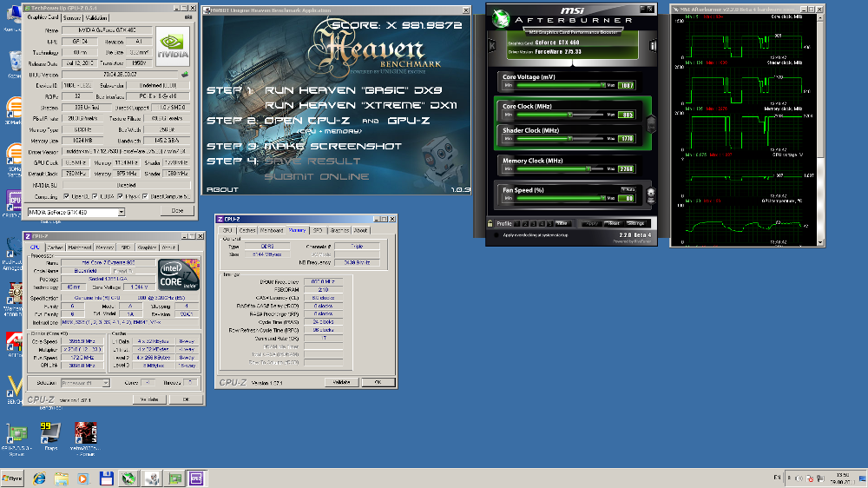Click ABOUT in the Heaven benchmark window
The height and width of the screenshot is (488, 868).
[x=222, y=189]
